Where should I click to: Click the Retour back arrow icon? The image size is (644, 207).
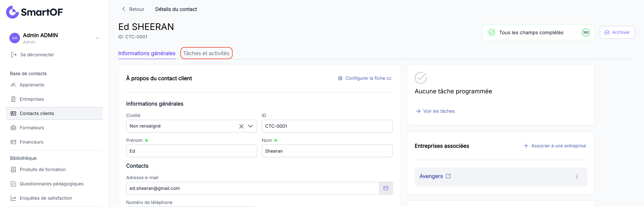(x=124, y=9)
